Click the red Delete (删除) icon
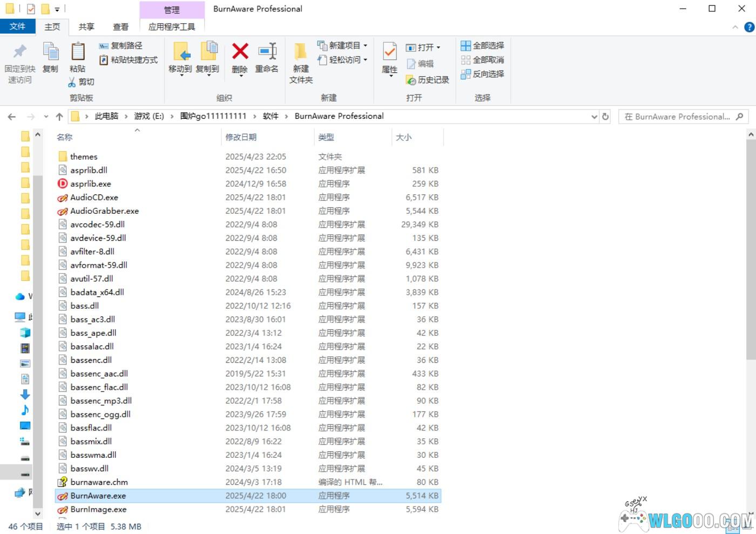This screenshot has width=756, height=534. coord(240,52)
